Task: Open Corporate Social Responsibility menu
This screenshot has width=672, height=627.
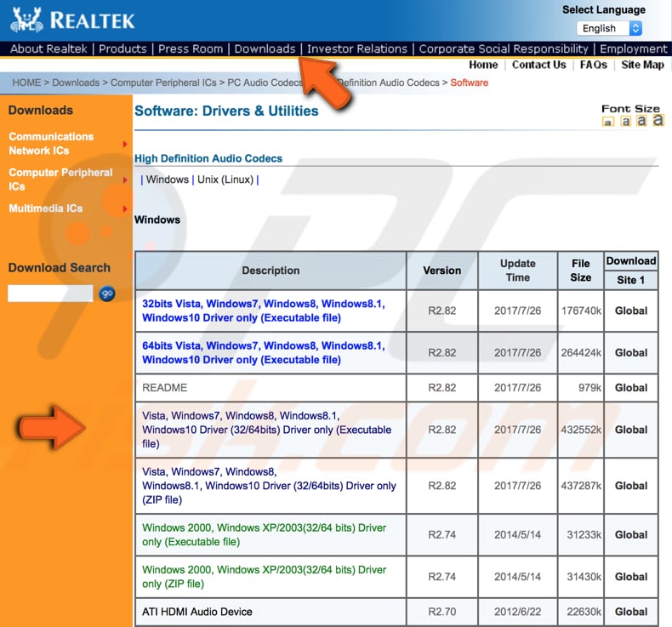Action: 504,48
